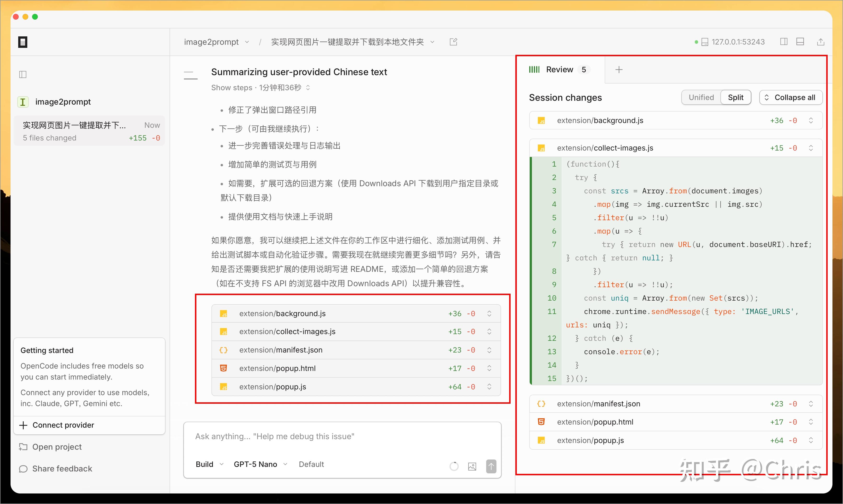Viewport: 843px width, 504px height.
Task: Click the send arrow button
Action: (491, 466)
